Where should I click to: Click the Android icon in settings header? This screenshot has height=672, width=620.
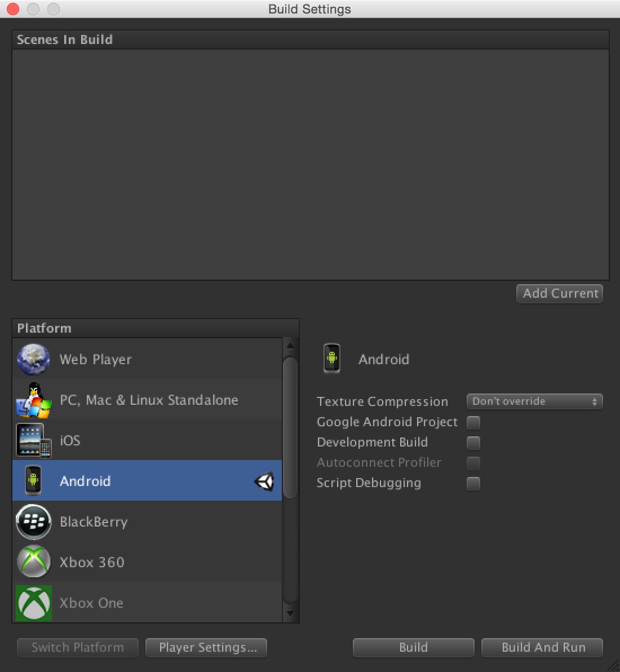coord(331,359)
